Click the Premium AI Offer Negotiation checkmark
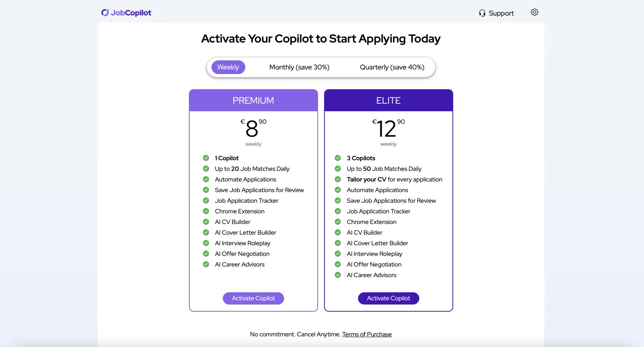 (206, 254)
